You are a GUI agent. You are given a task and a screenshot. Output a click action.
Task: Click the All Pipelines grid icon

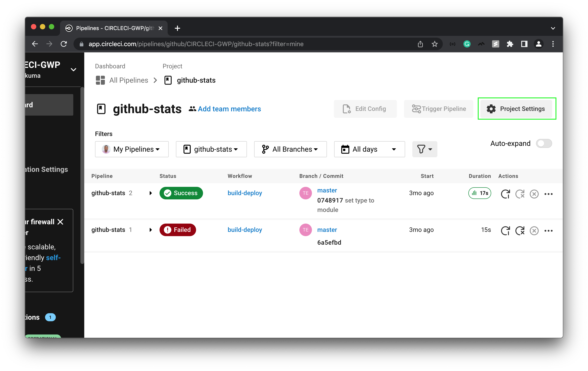click(100, 80)
